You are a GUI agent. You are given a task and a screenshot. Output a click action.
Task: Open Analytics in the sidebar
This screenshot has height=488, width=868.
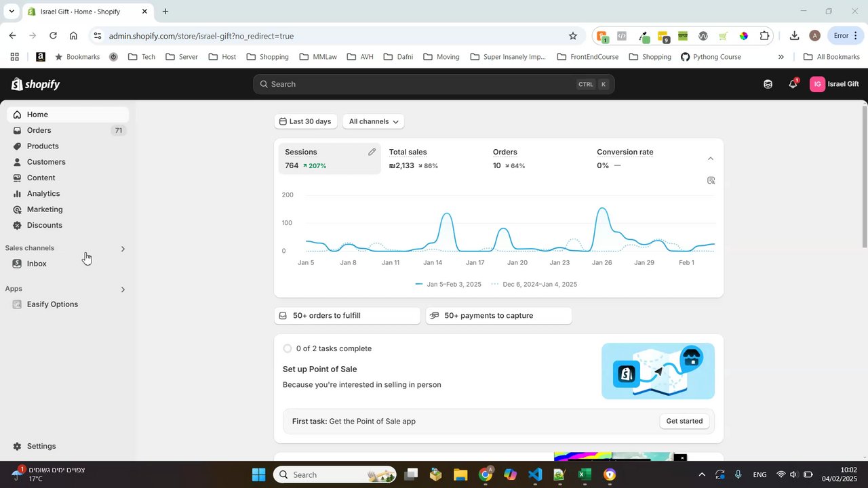click(x=68, y=193)
